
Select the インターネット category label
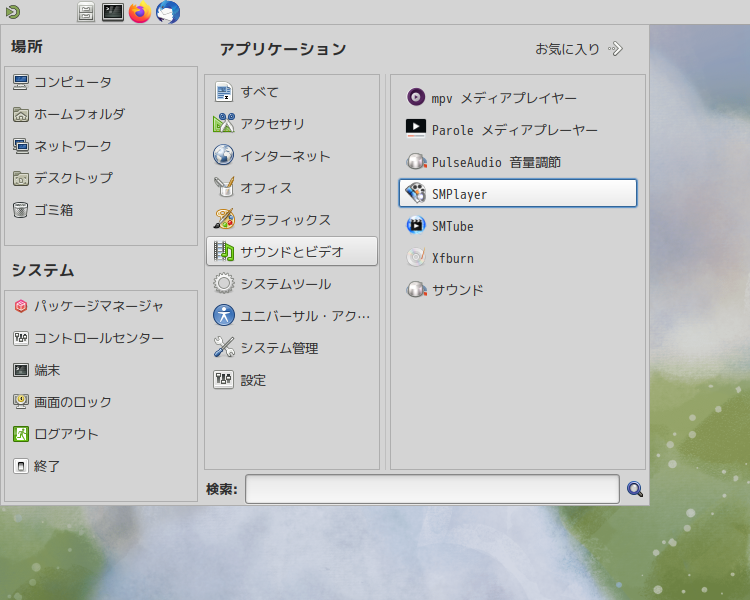[x=285, y=156]
